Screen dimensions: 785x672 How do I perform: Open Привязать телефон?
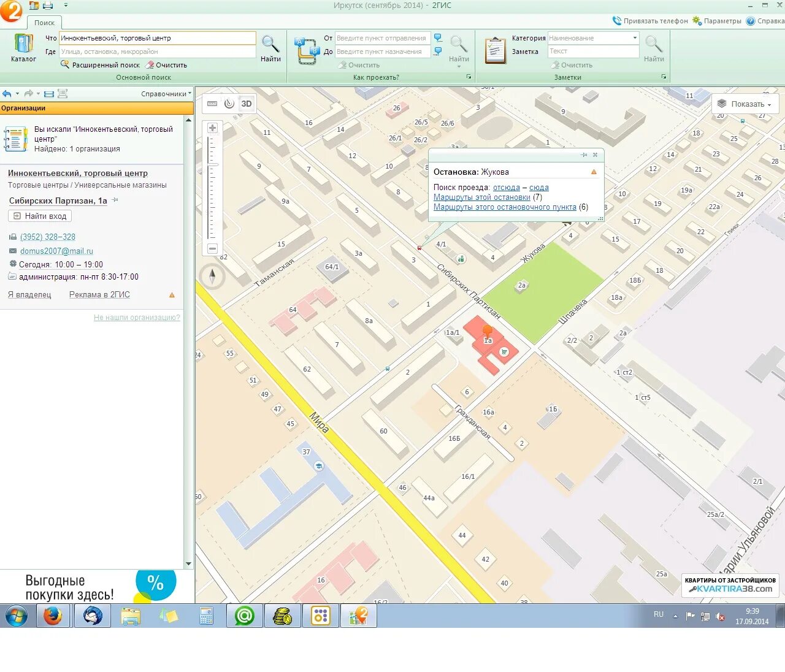(650, 21)
